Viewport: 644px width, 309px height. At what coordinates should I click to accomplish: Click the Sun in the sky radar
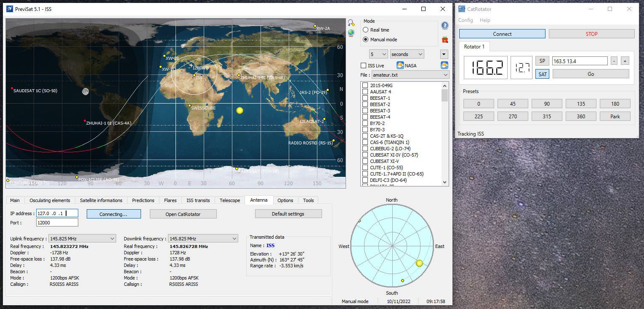tap(419, 264)
